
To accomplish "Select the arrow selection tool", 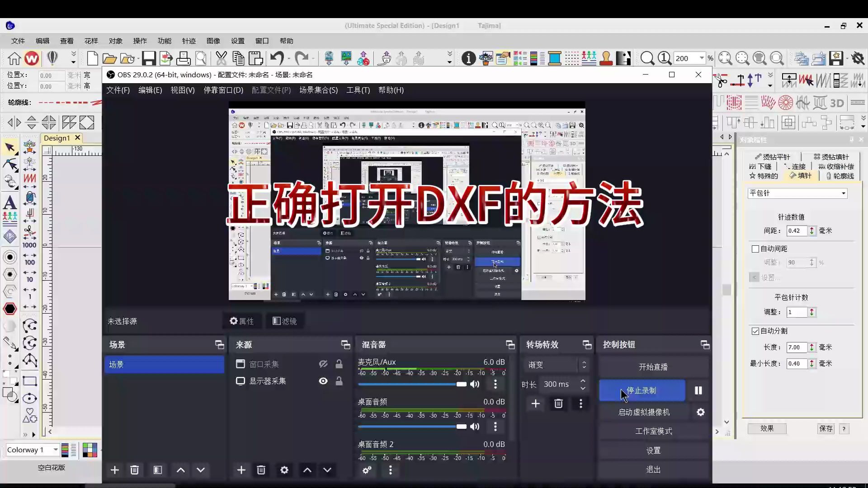I will pos(10,147).
